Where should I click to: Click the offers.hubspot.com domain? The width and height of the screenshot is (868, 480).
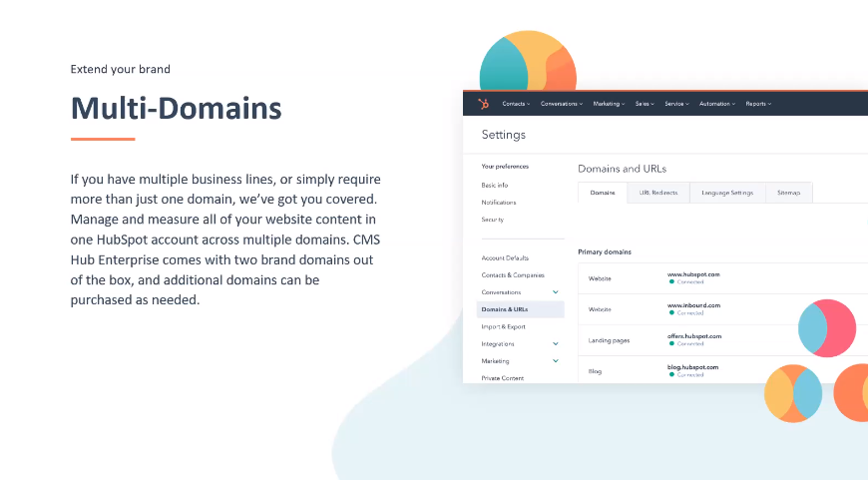[694, 336]
